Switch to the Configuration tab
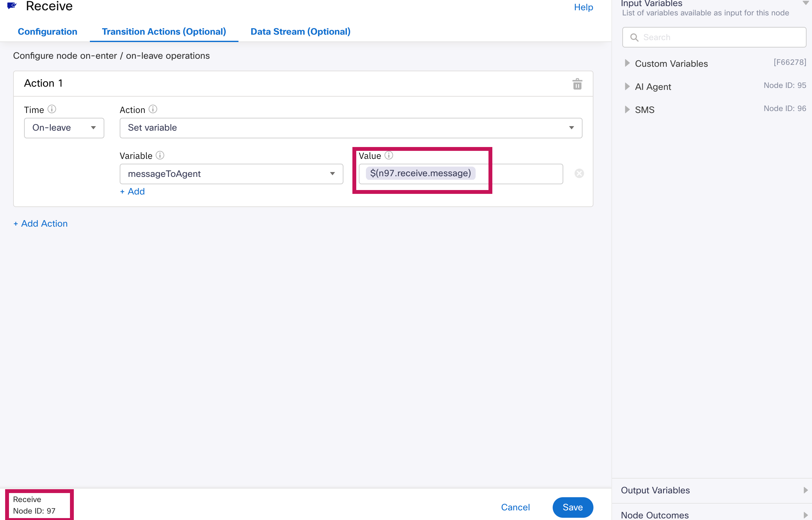This screenshot has height=520, width=812. pyautogui.click(x=48, y=31)
